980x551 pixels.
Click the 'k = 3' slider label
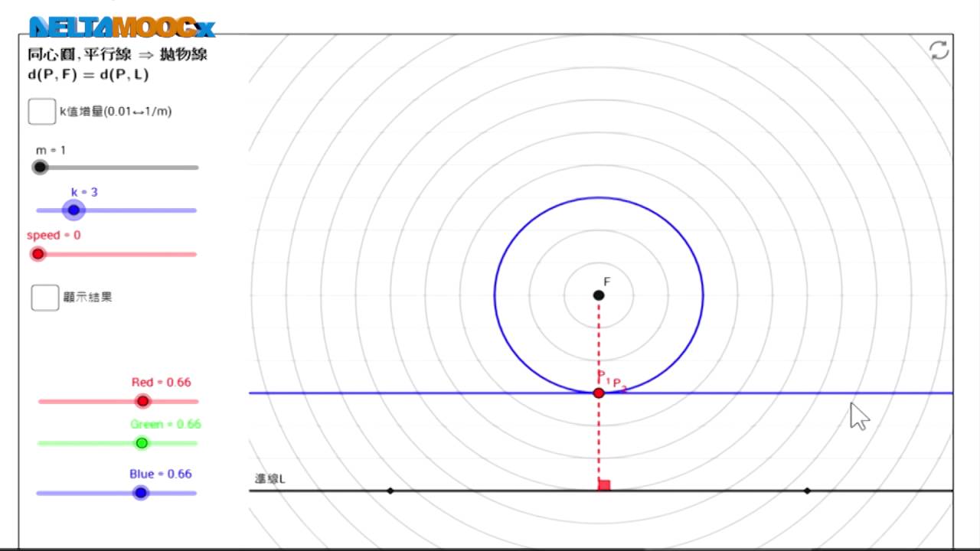point(84,192)
